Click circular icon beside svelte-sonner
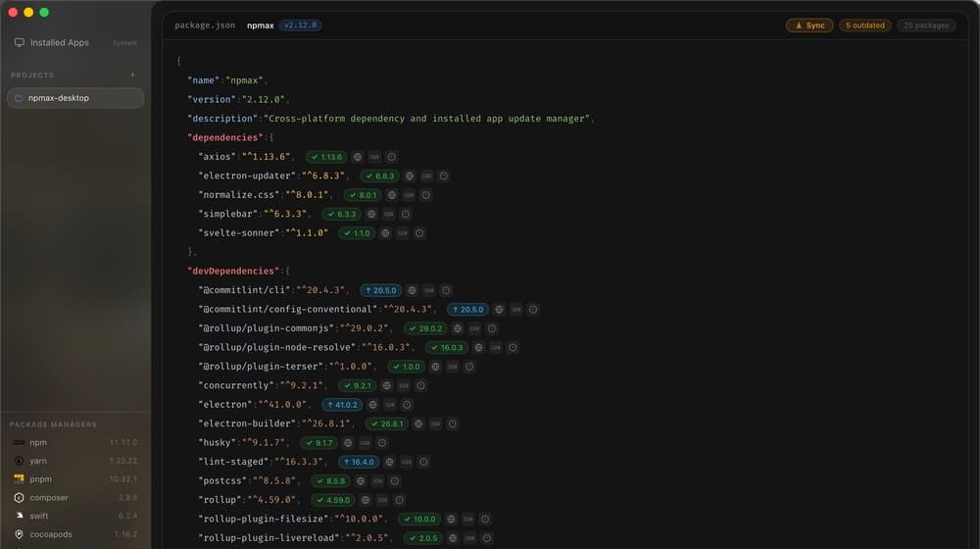Image resolution: width=980 pixels, height=549 pixels. [x=419, y=233]
